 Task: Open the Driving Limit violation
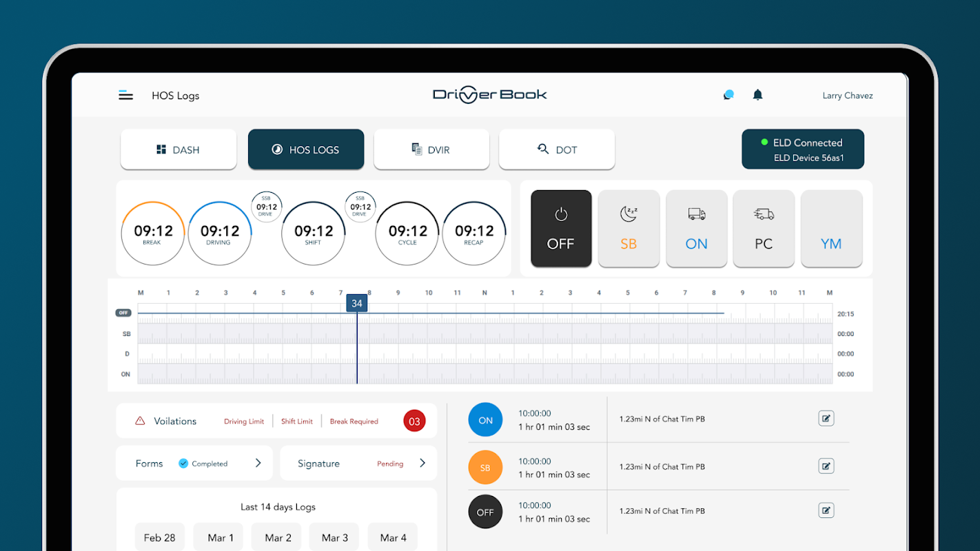[x=244, y=422]
